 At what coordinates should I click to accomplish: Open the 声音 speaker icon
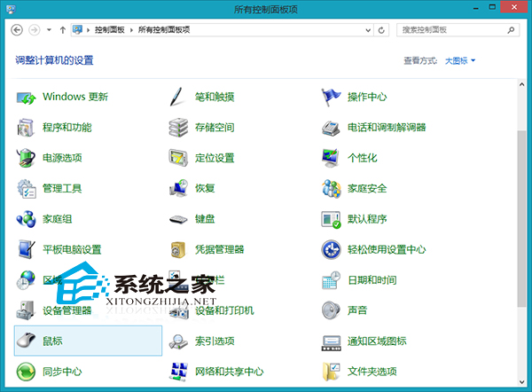coord(331,310)
